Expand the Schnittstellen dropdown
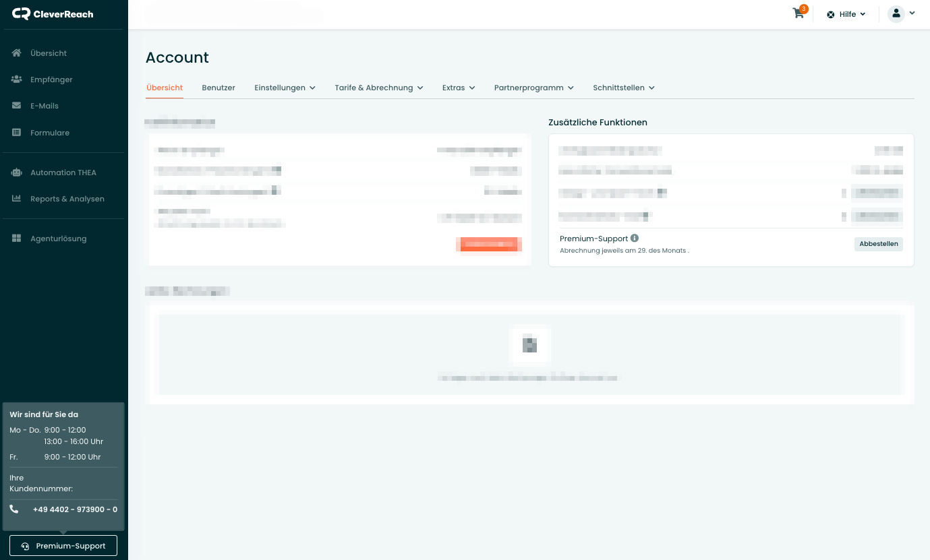The height and width of the screenshot is (560, 930). pyautogui.click(x=624, y=88)
